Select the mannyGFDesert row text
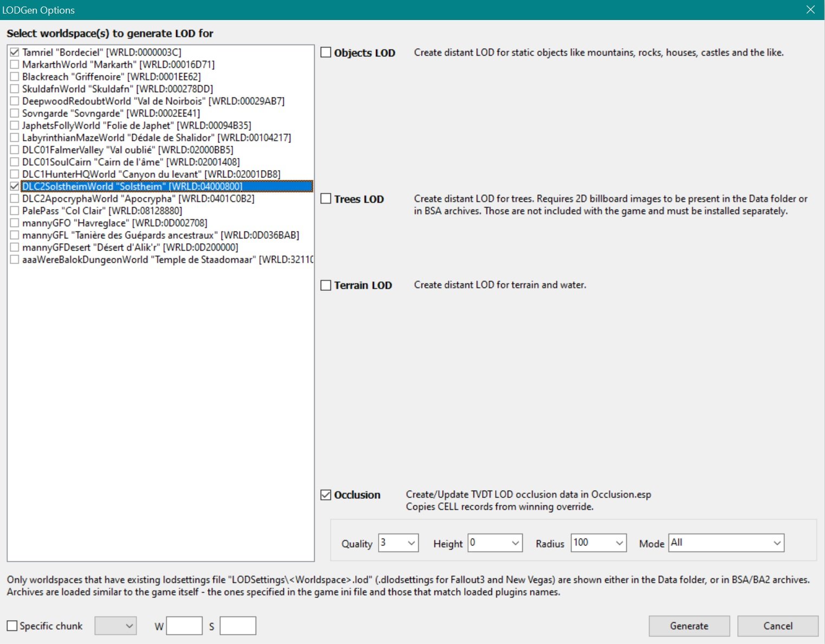 (130, 248)
